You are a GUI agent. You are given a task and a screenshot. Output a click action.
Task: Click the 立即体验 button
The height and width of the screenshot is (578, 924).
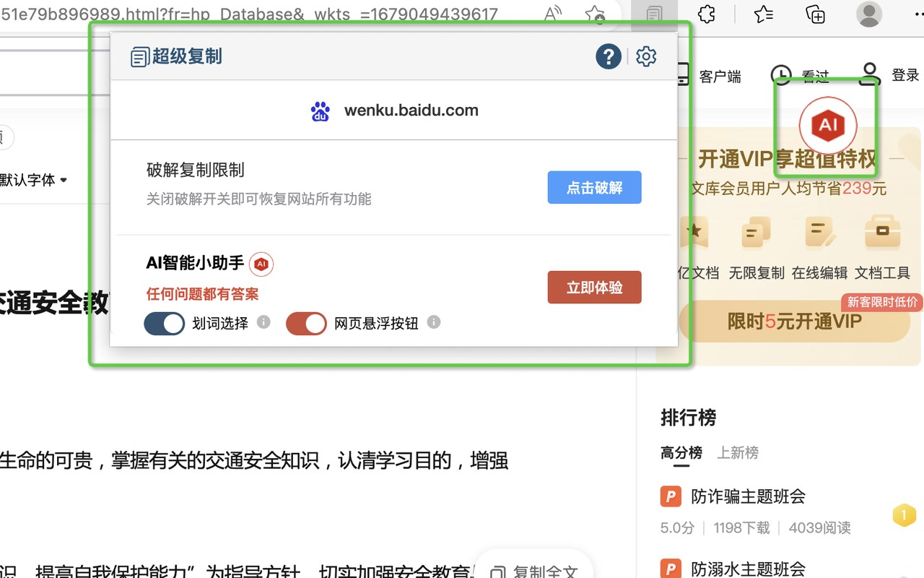pos(594,288)
